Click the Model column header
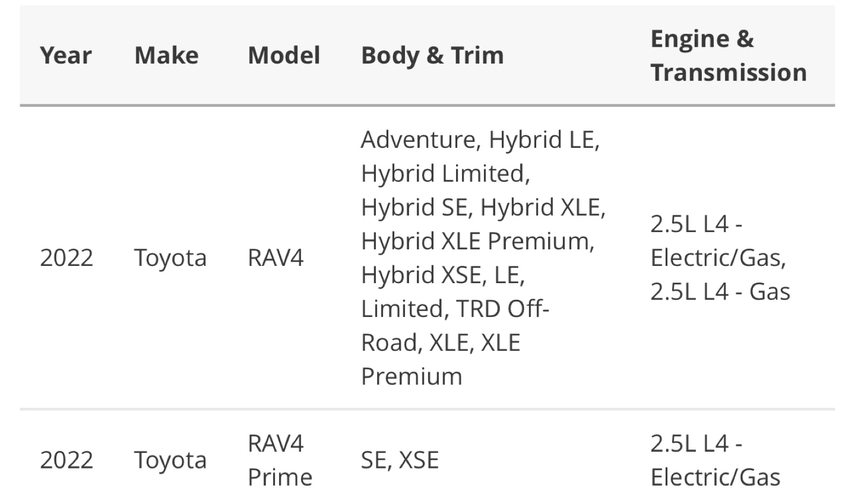This screenshot has width=855, height=504. point(284,56)
